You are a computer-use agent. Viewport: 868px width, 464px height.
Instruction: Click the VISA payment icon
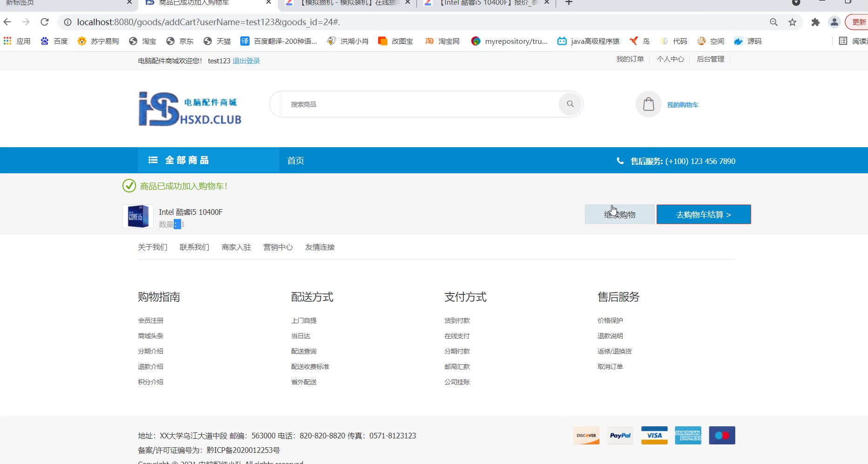click(x=654, y=436)
